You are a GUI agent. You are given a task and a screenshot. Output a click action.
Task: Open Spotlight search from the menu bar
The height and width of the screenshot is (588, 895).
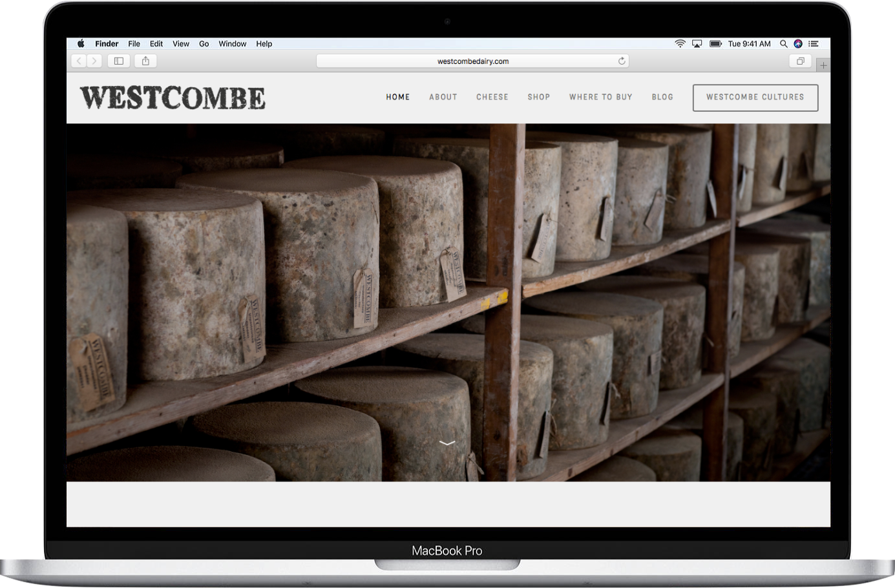pos(783,43)
